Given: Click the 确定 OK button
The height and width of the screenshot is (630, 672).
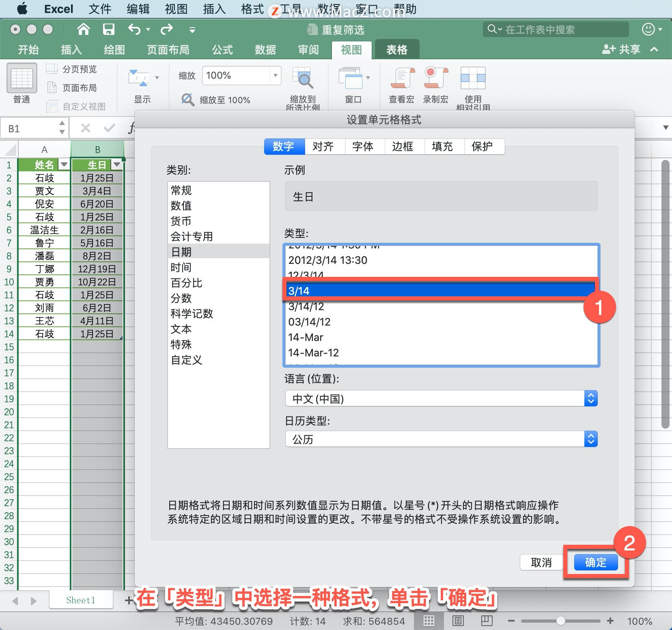Looking at the screenshot, I should tap(596, 563).
